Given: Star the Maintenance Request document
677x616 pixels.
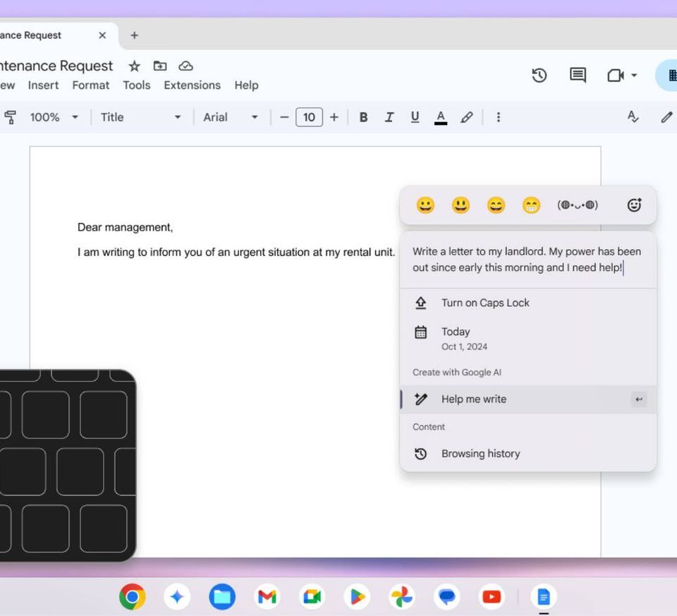Looking at the screenshot, I should (134, 66).
